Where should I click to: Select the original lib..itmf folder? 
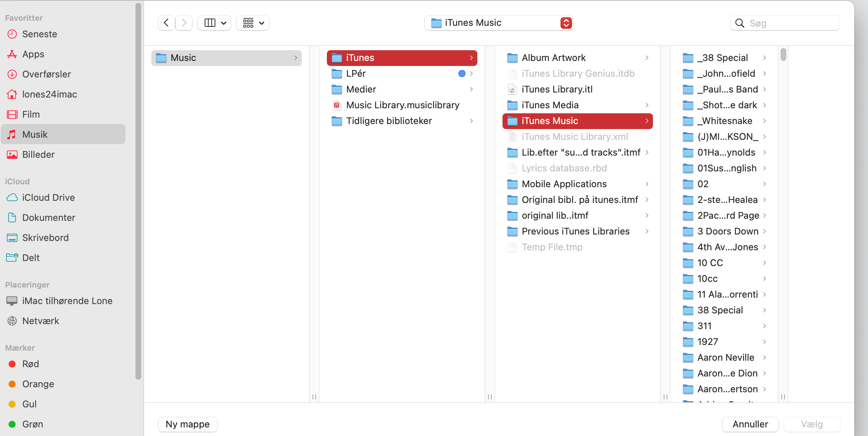pyautogui.click(x=578, y=215)
